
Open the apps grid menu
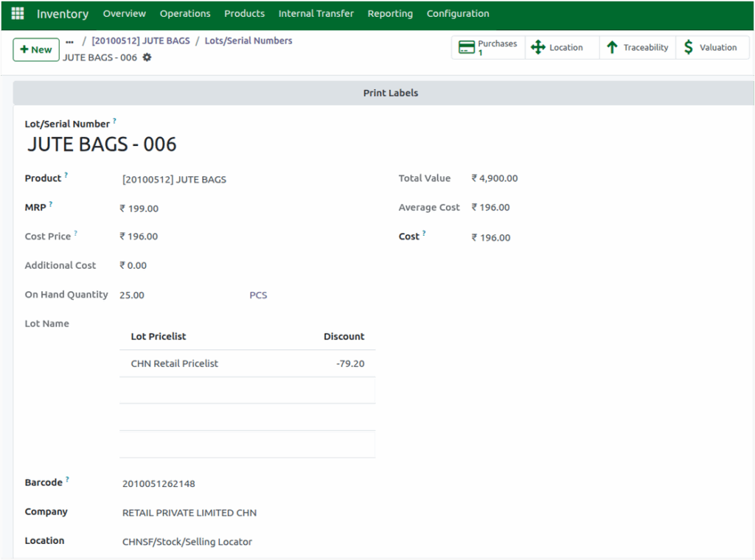pos(17,13)
